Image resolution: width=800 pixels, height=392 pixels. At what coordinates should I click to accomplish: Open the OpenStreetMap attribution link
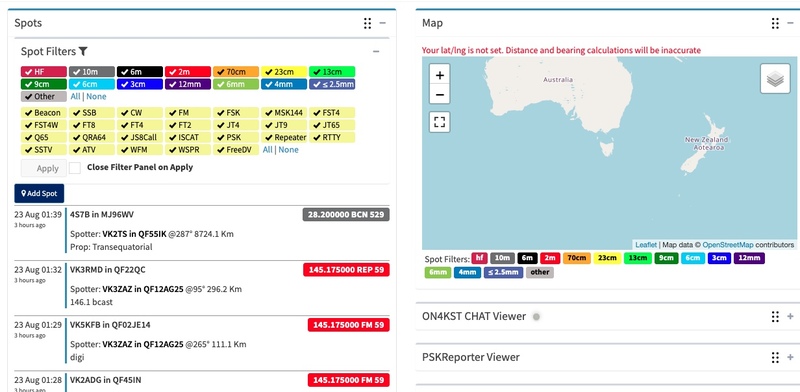(728, 245)
